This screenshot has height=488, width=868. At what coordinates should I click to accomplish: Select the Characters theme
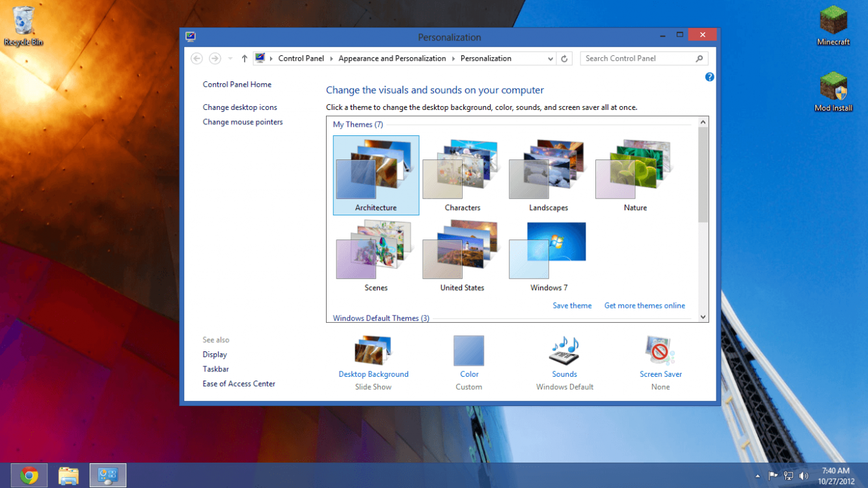point(463,175)
